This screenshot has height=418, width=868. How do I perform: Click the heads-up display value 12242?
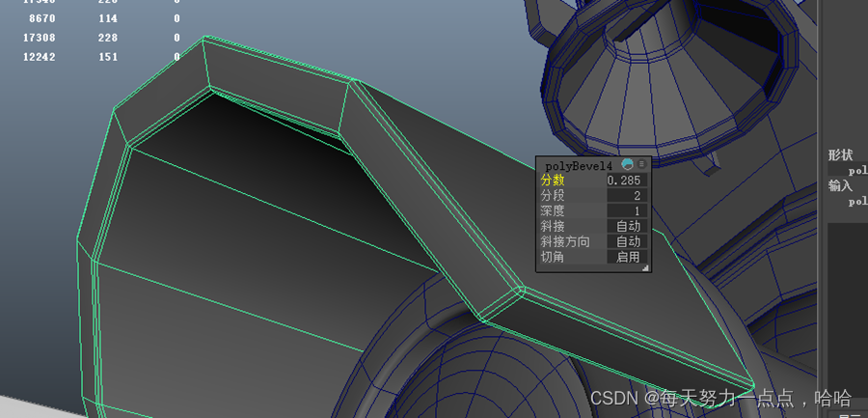pyautogui.click(x=39, y=57)
